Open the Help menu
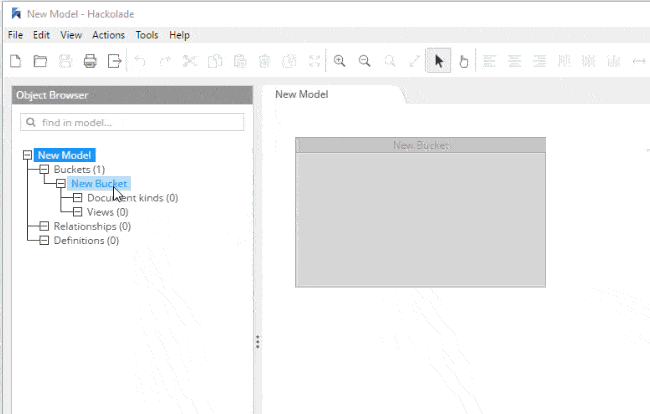Viewport: 650px width, 414px height. coord(179,35)
